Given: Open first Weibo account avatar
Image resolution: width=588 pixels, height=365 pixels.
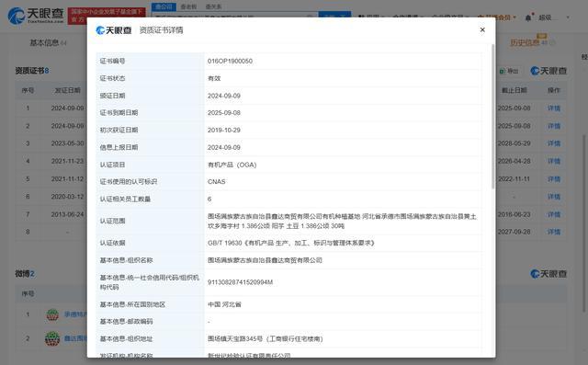Looking at the screenshot, I should tap(52, 314).
